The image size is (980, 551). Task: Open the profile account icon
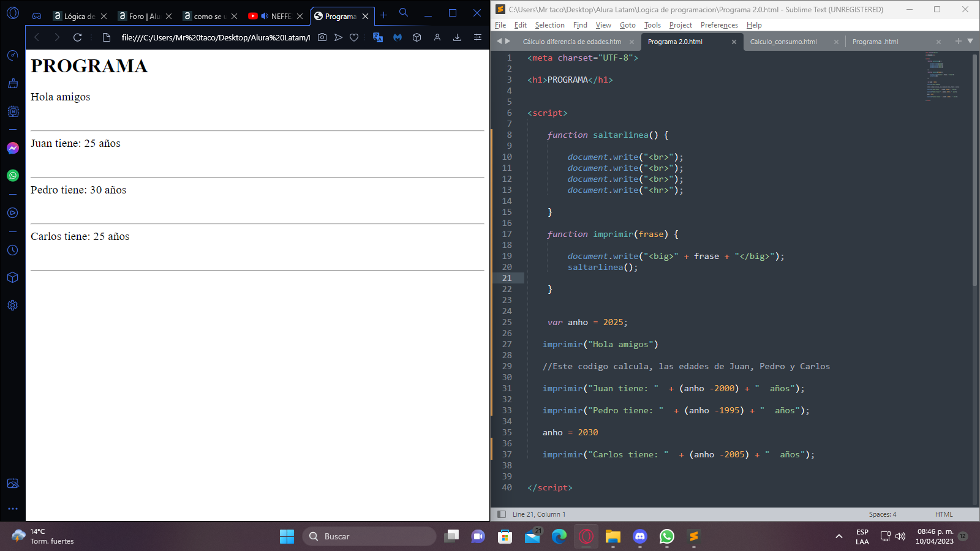437,37
